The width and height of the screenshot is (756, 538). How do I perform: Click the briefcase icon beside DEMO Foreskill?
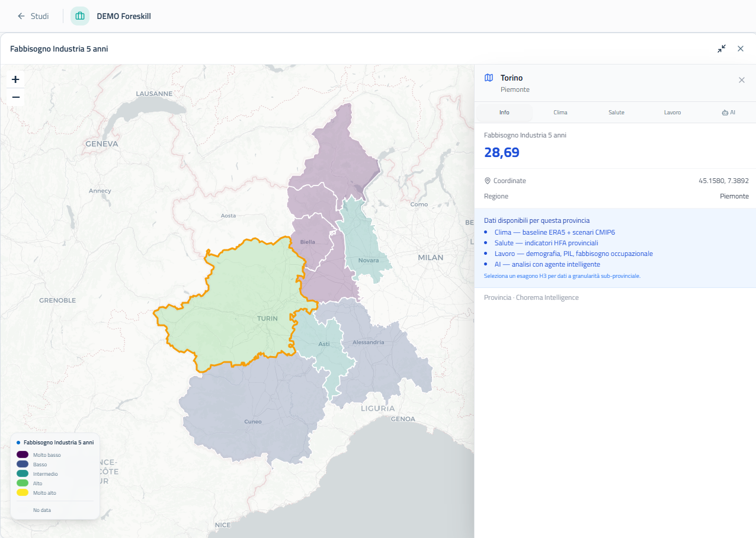coord(80,16)
